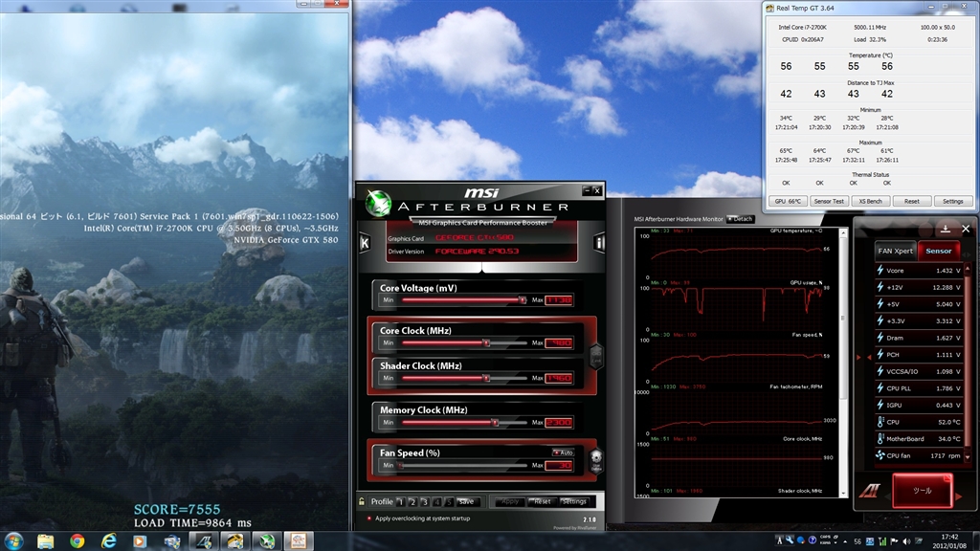Open Kombustor via the K side button
The width and height of the screenshot is (980, 551).
click(365, 242)
